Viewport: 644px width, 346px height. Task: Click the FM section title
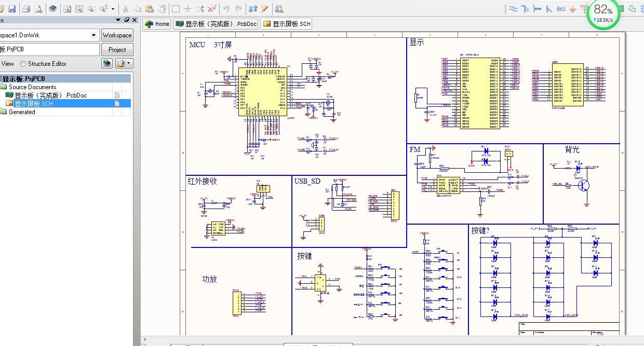coord(415,149)
